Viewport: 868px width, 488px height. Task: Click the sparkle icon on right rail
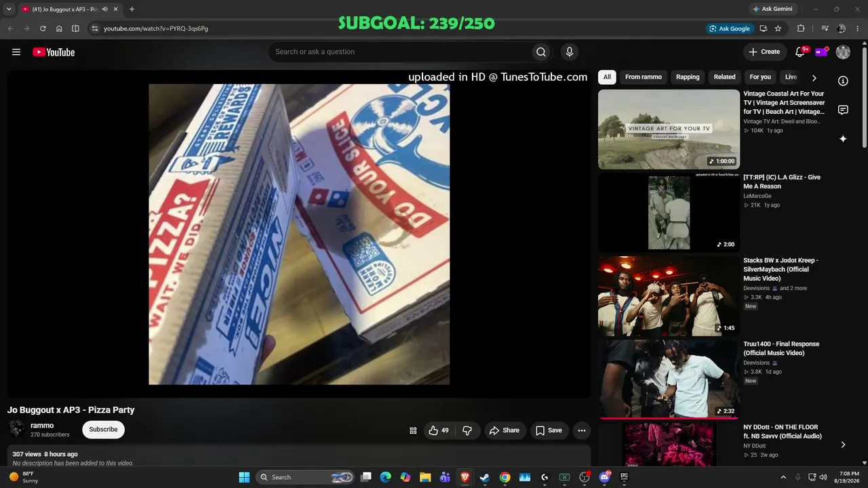tap(843, 139)
